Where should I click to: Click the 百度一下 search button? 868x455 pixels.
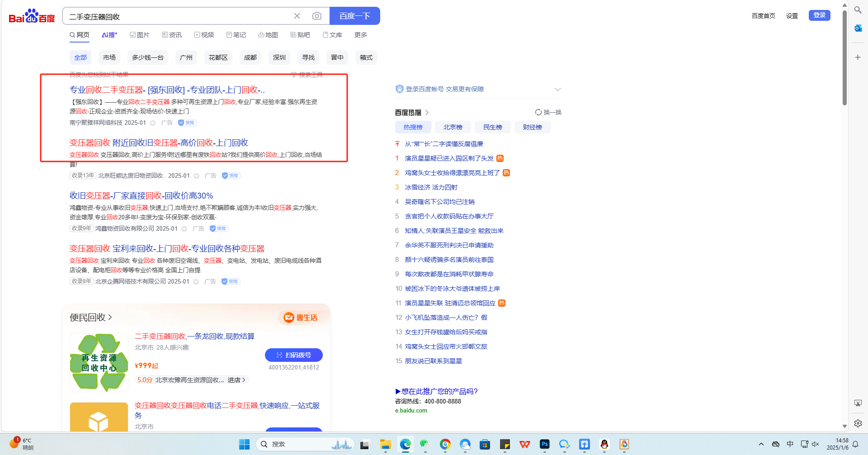point(354,16)
